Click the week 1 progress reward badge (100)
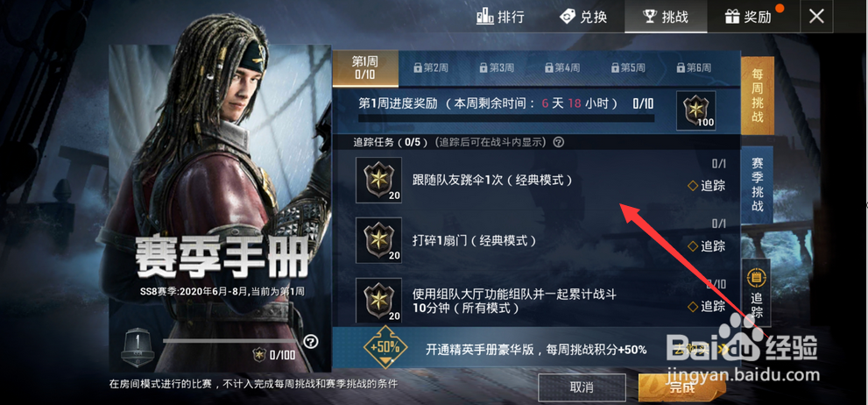This screenshot has height=405, width=868. (695, 110)
